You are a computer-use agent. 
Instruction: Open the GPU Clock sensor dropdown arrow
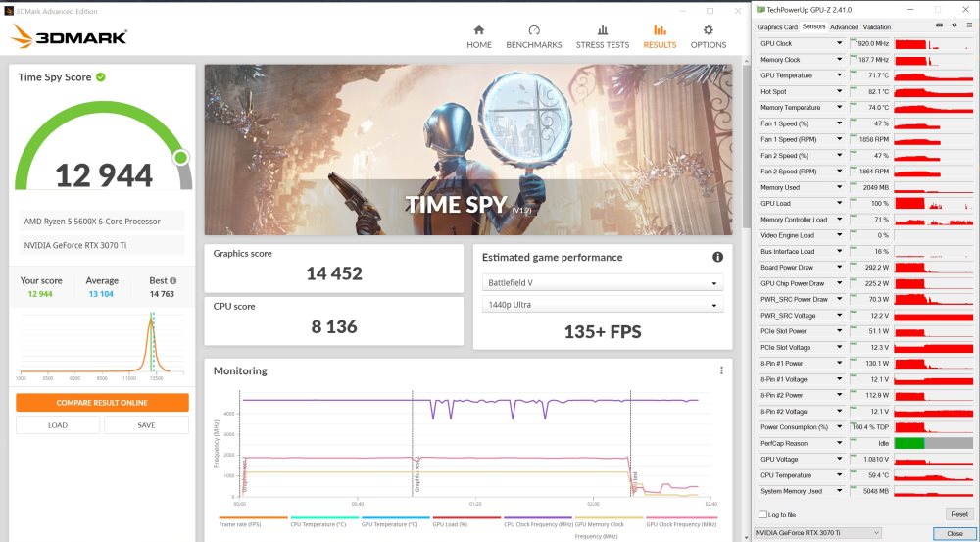coord(840,43)
